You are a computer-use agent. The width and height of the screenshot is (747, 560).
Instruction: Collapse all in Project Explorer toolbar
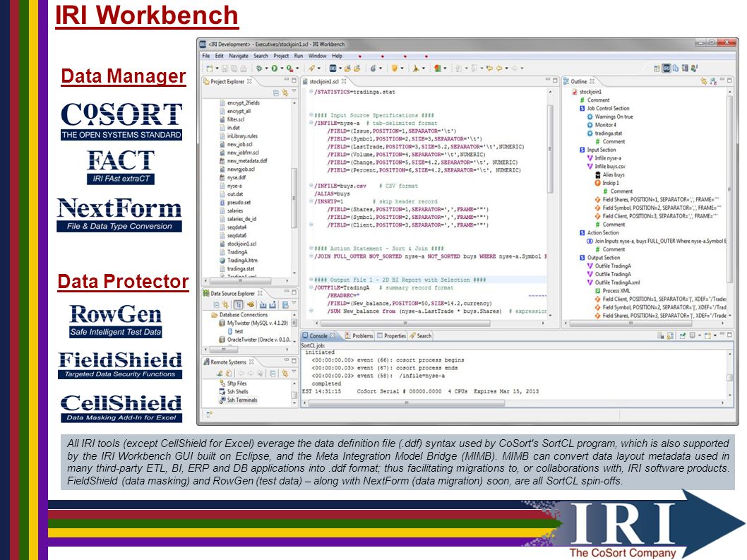[276, 93]
